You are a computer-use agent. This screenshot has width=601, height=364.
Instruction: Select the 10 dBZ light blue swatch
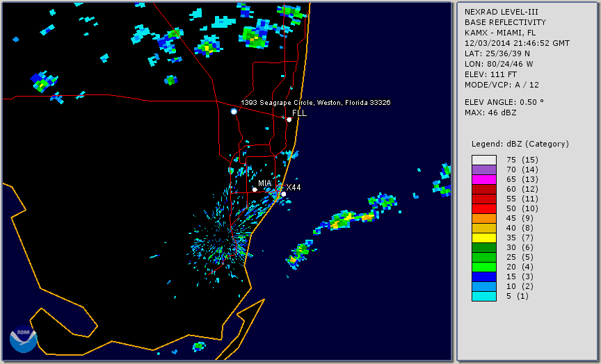click(484, 287)
